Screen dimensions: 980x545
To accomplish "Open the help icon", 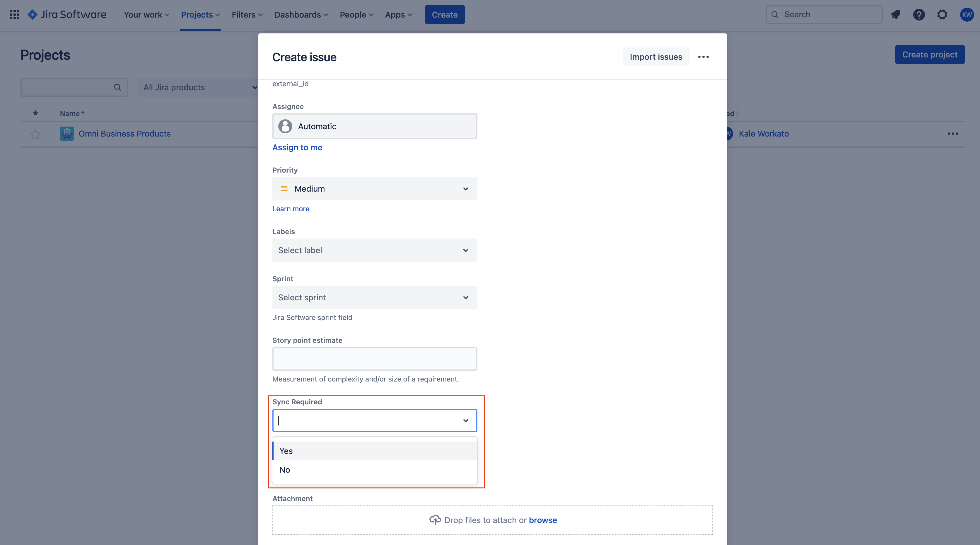I will click(x=919, y=14).
